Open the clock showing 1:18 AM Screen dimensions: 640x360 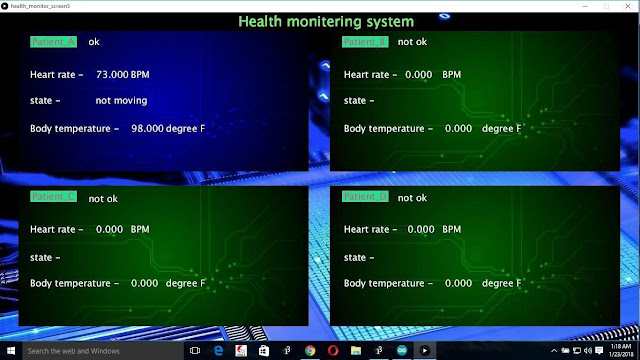621,351
